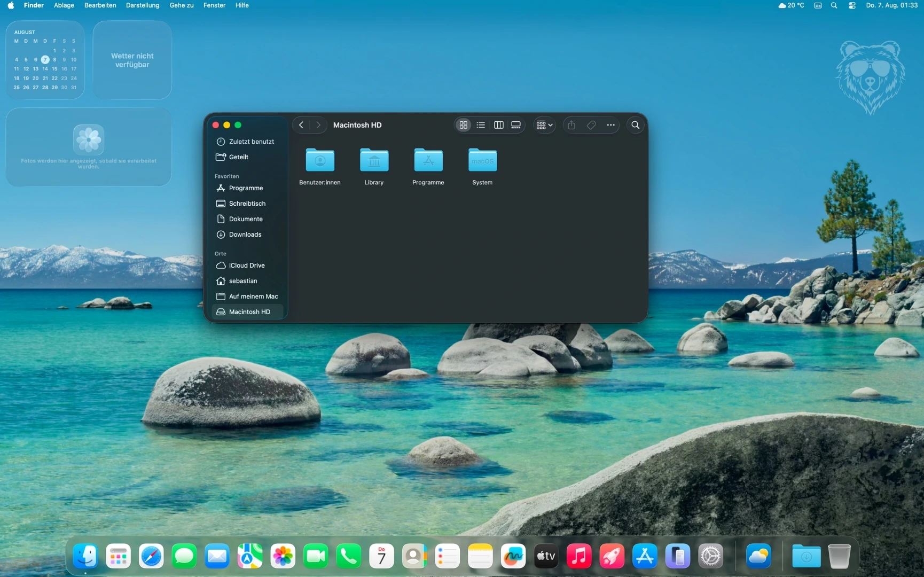924x577 pixels.
Task: Open the Darstellung menu
Action: point(142,5)
